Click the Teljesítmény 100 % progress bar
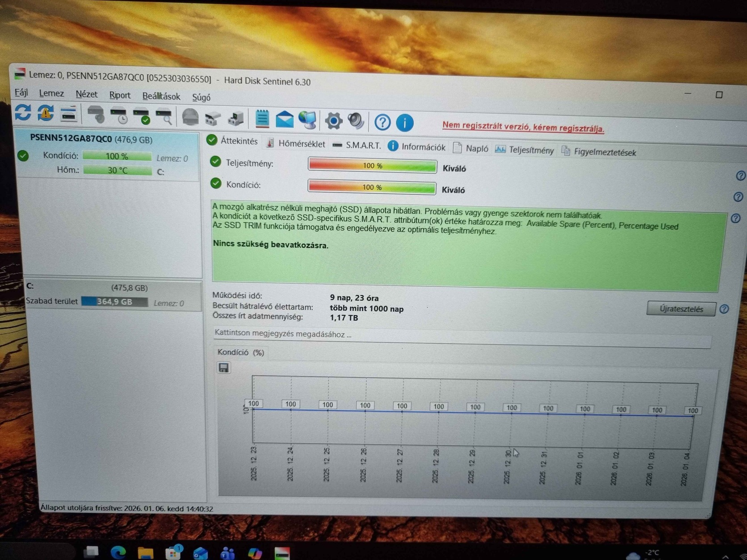Viewport: 747px width, 560px height. tap(372, 165)
